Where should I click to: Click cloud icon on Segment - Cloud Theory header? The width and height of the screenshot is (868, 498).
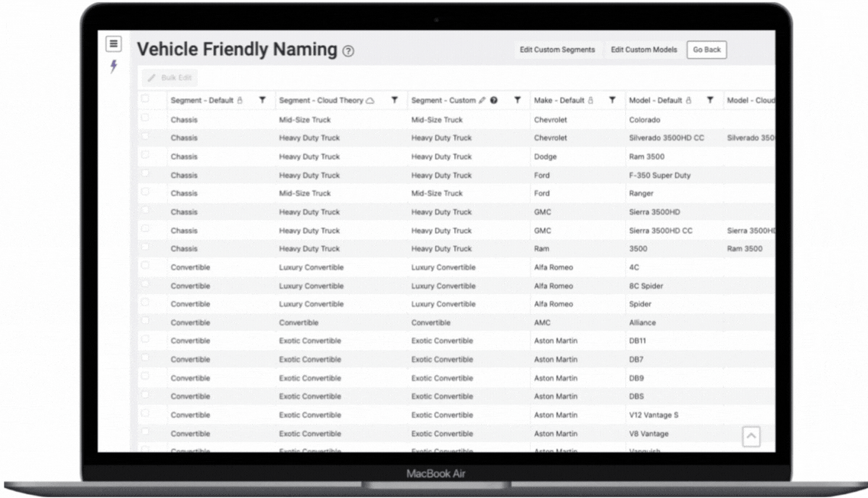coord(369,100)
